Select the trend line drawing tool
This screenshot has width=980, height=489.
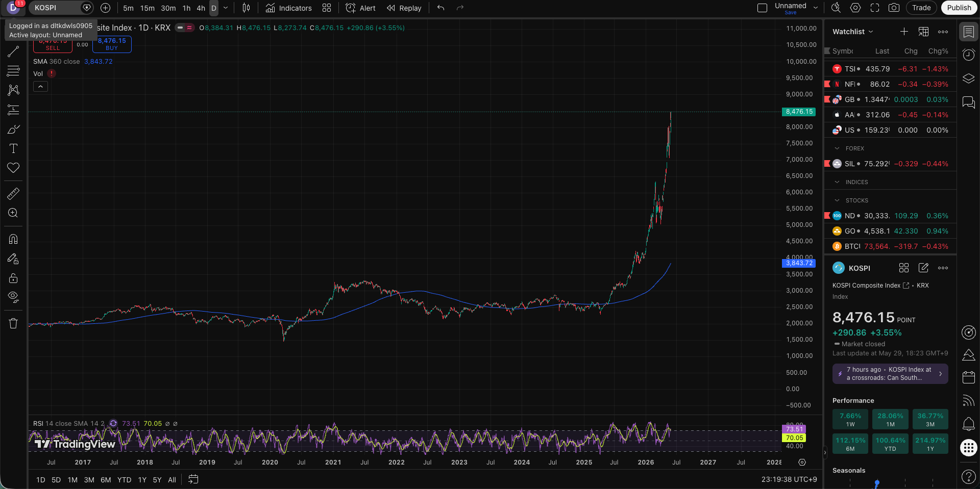tap(13, 51)
